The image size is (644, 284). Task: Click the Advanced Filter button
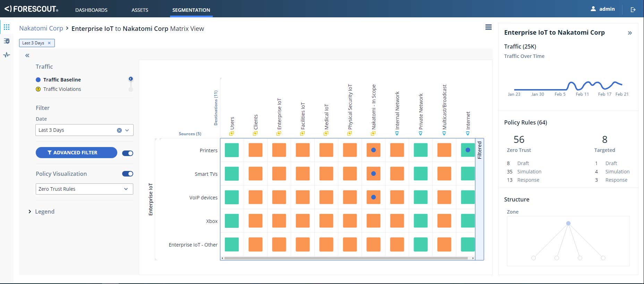click(x=76, y=153)
